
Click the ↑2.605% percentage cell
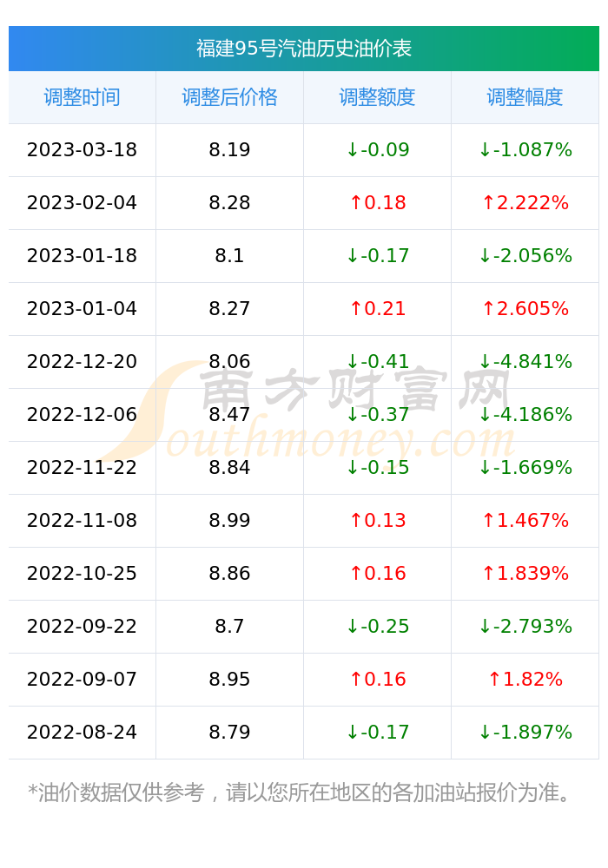tap(525, 308)
